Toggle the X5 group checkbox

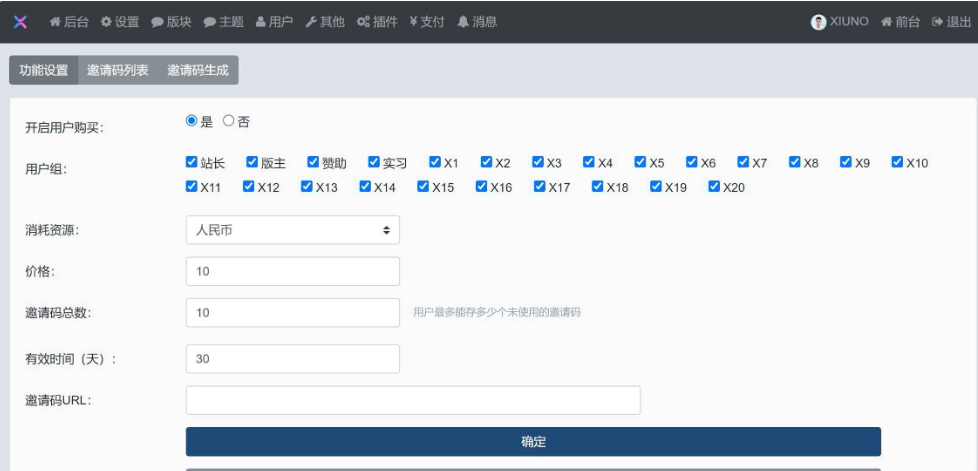pos(640,162)
